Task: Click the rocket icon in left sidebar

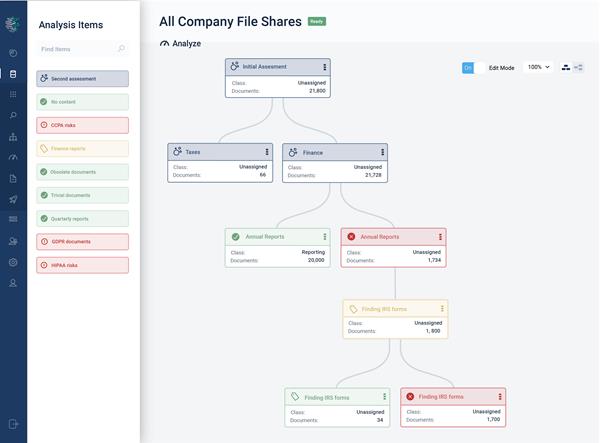Action: [13, 199]
